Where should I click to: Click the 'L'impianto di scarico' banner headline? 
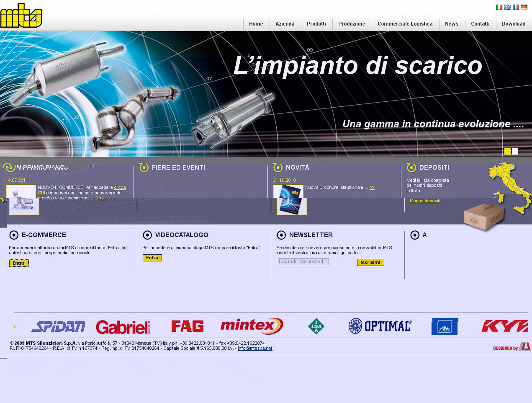358,66
